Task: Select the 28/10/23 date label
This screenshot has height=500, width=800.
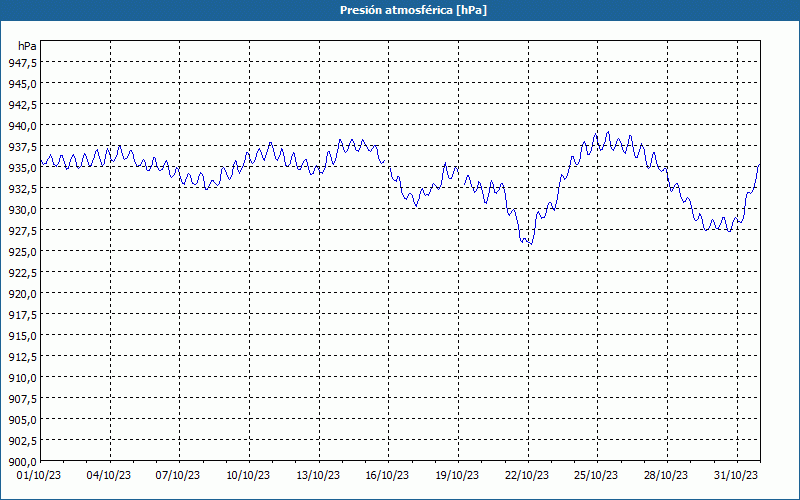Action: tap(666, 476)
